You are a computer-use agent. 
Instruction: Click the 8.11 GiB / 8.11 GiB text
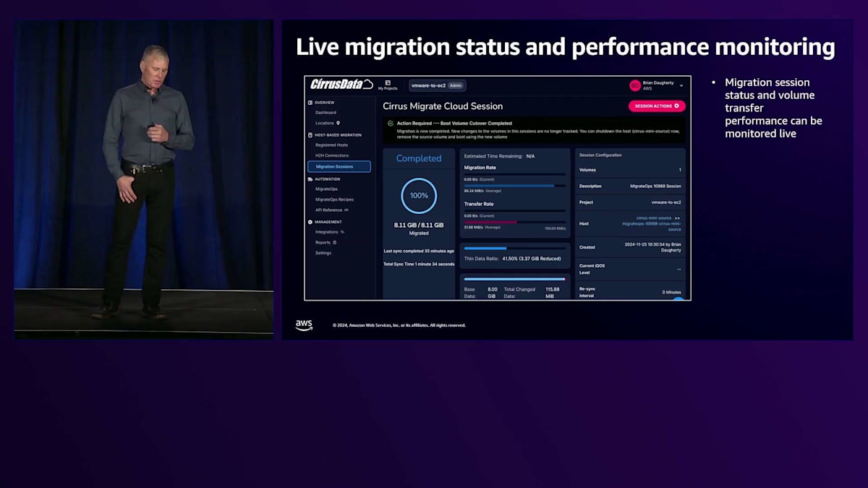(x=419, y=226)
